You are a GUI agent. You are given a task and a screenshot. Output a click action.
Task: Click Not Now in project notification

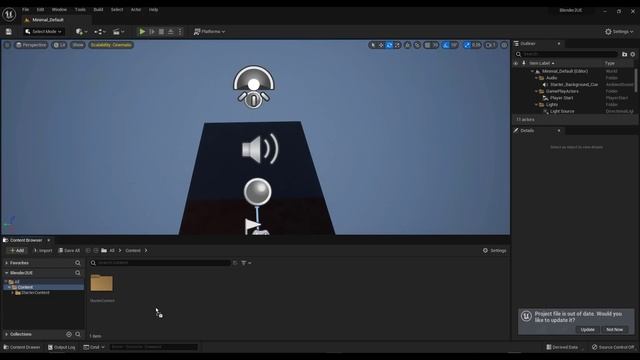(614, 329)
